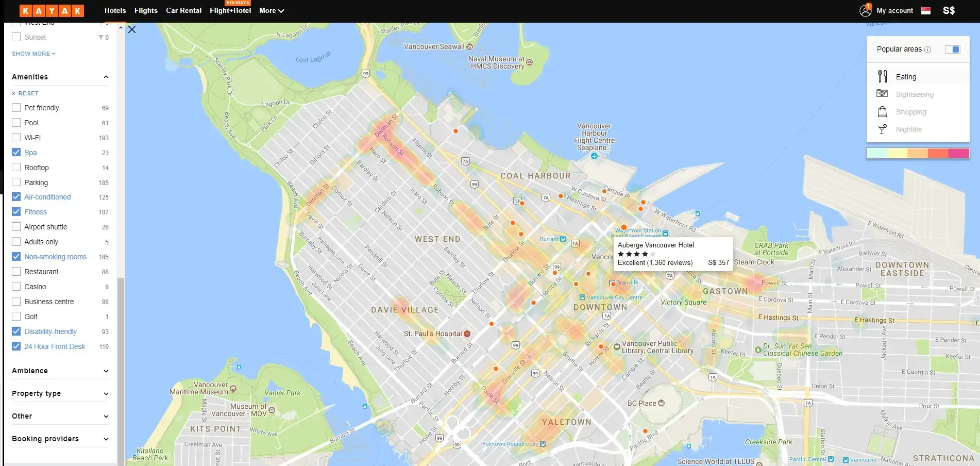Click the S$ 357 hotel price
The image size is (980, 466).
click(718, 262)
